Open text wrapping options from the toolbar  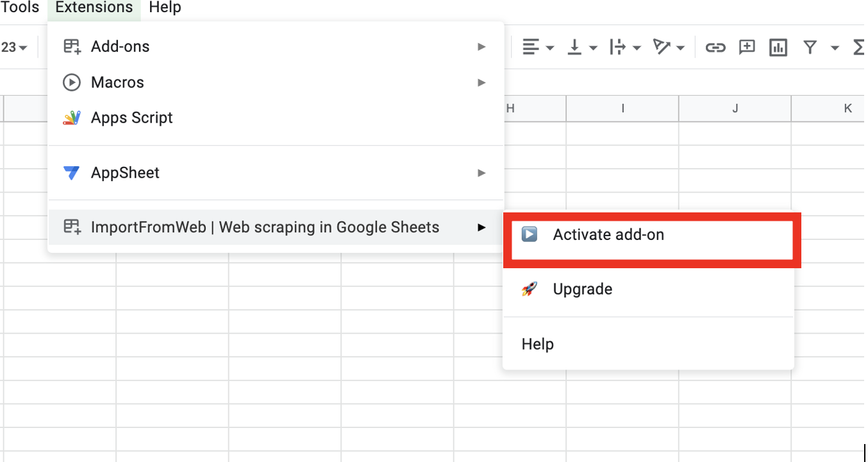point(619,47)
